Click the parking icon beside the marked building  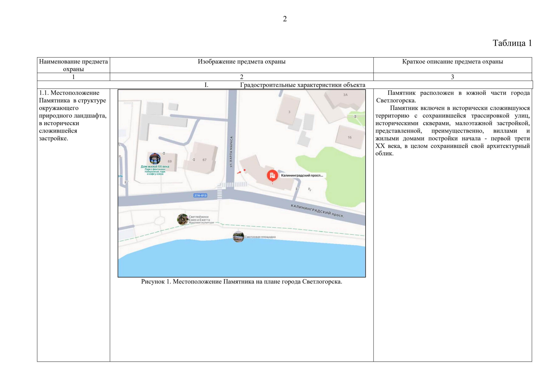(309, 189)
